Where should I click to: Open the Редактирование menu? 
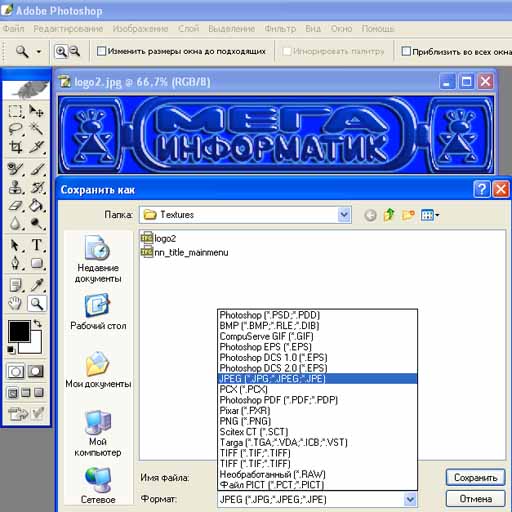point(68,29)
